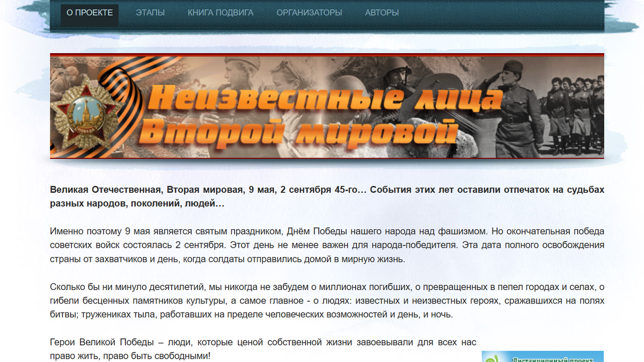Open the КНИГА ПОДВИГА section
This screenshot has height=362, width=644.
coord(220,12)
